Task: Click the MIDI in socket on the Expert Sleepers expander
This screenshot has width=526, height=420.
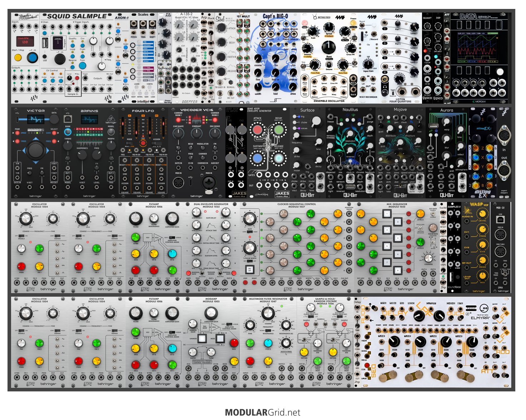Action: (x=504, y=136)
